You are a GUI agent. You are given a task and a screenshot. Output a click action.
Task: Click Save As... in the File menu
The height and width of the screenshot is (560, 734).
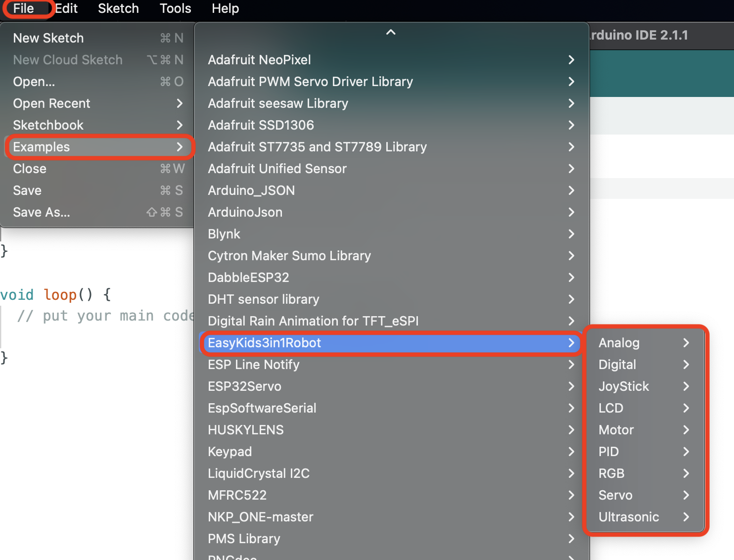click(x=42, y=212)
